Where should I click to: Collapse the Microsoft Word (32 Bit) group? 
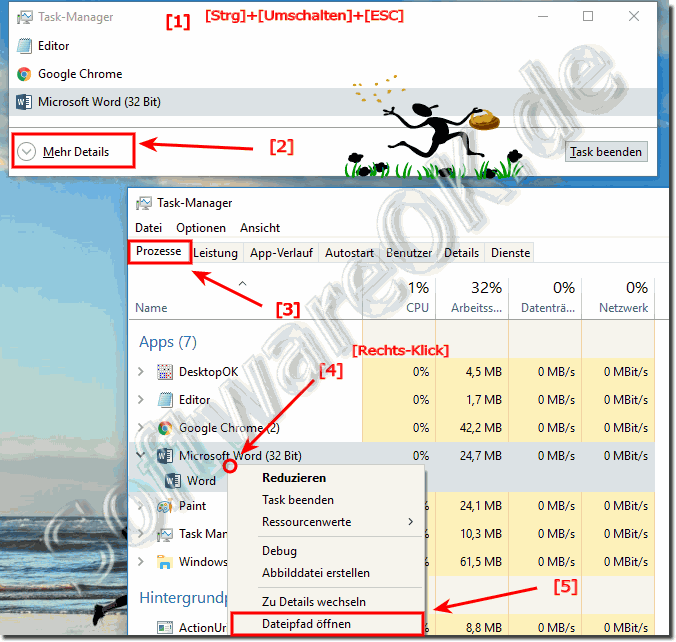pos(141,454)
